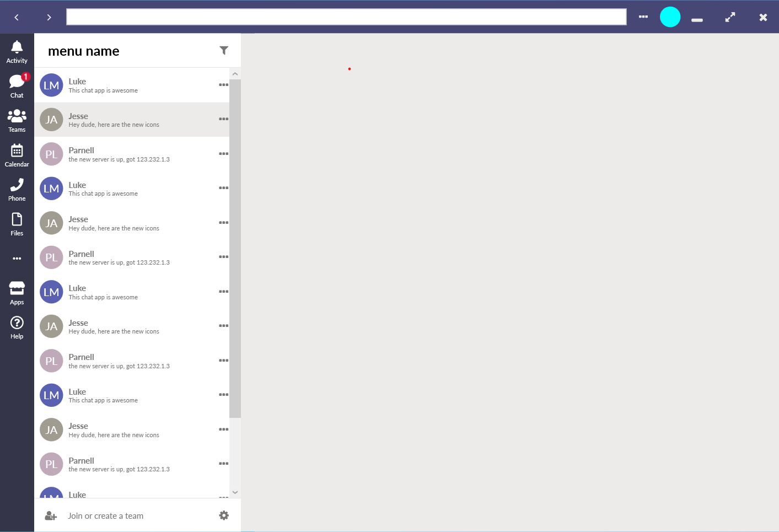
Task: Expand more options for Parnell's chat
Action: click(x=223, y=153)
